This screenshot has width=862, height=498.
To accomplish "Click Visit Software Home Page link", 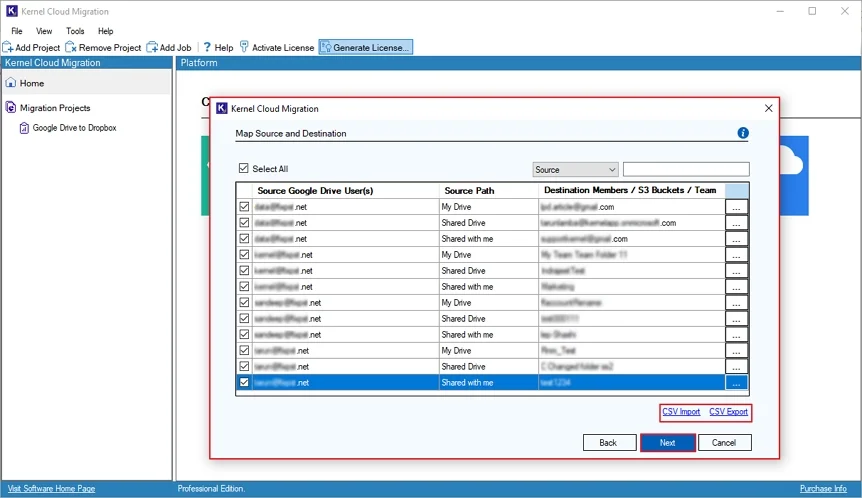I will pyautogui.click(x=51, y=489).
